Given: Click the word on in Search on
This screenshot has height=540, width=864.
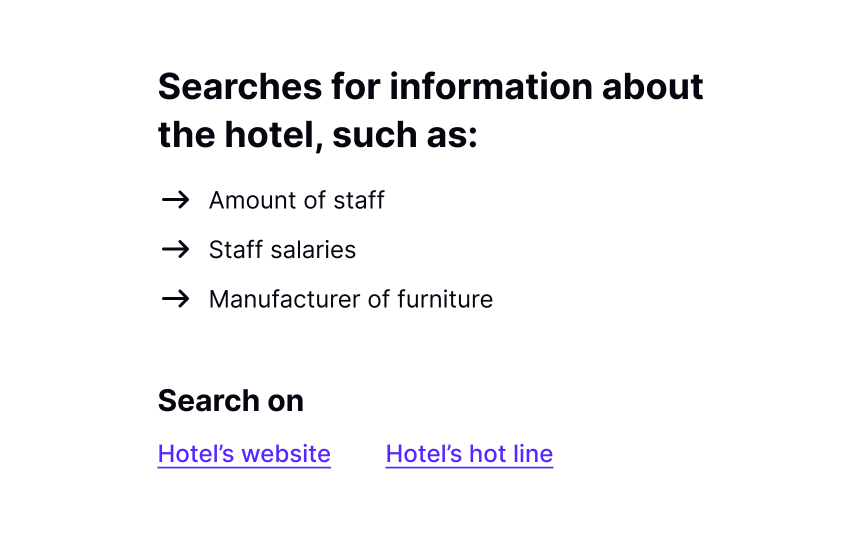Looking at the screenshot, I should point(285,401).
